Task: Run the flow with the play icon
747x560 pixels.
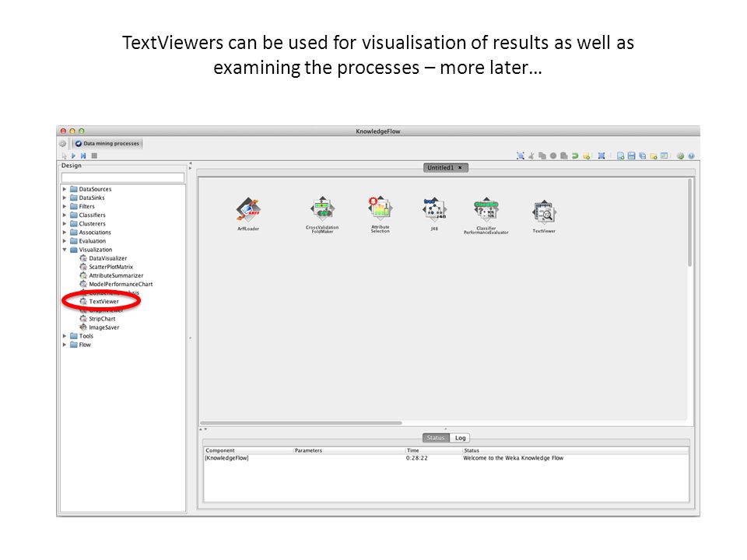Action: click(73, 156)
